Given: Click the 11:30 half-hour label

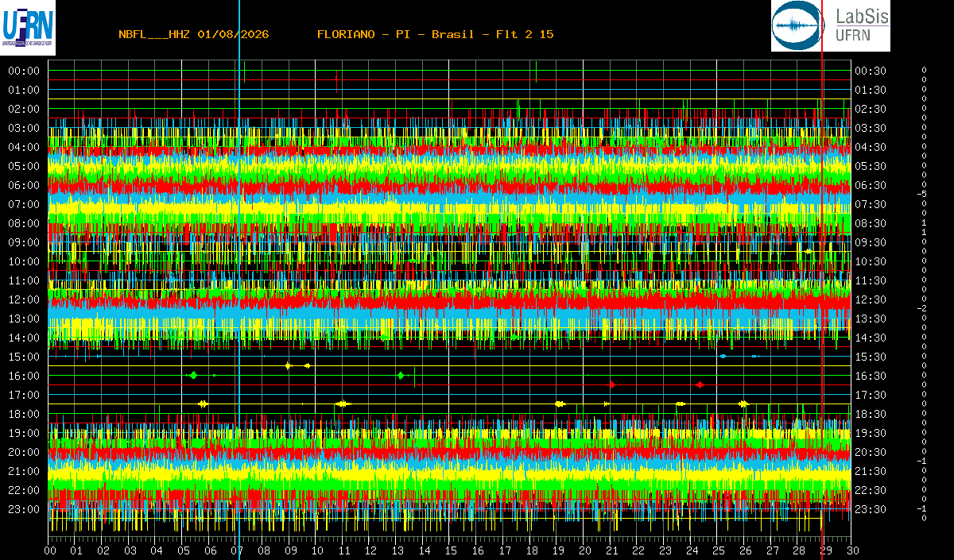Looking at the screenshot, I should (x=870, y=280).
